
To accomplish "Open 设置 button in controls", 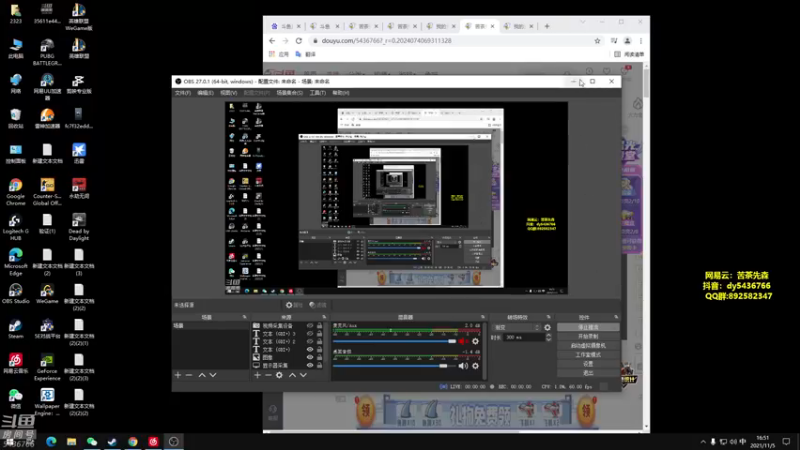I will pyautogui.click(x=588, y=364).
